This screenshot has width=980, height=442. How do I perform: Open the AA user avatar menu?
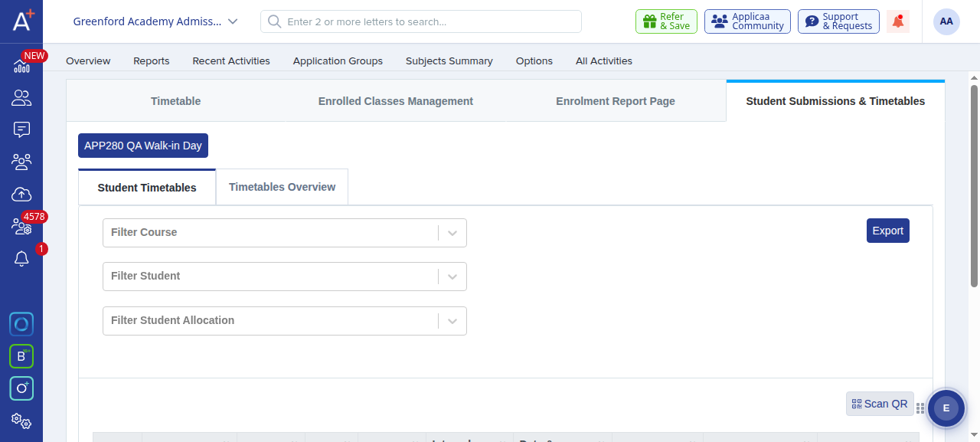point(946,21)
